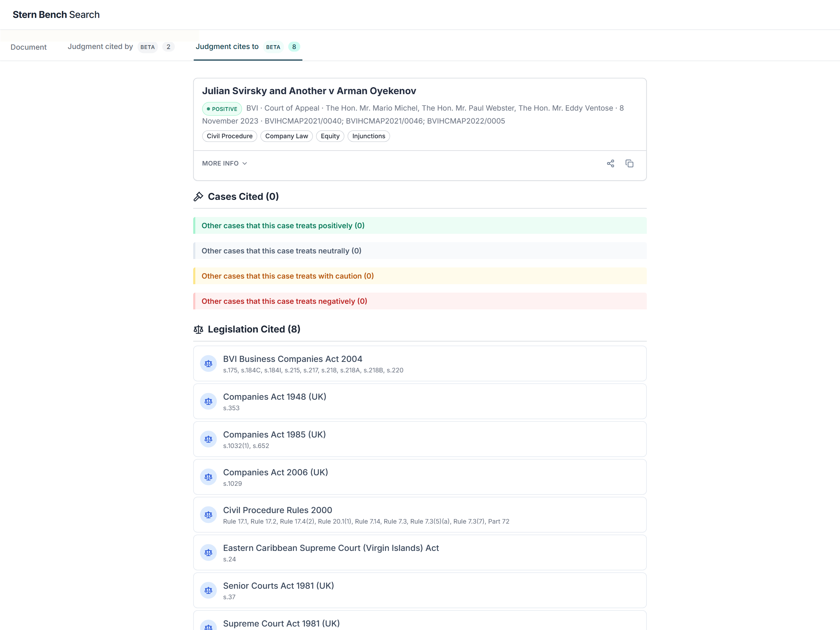Image resolution: width=840 pixels, height=630 pixels.
Task: Click the scales icon beside Companies Act 2006
Action: coord(208,477)
